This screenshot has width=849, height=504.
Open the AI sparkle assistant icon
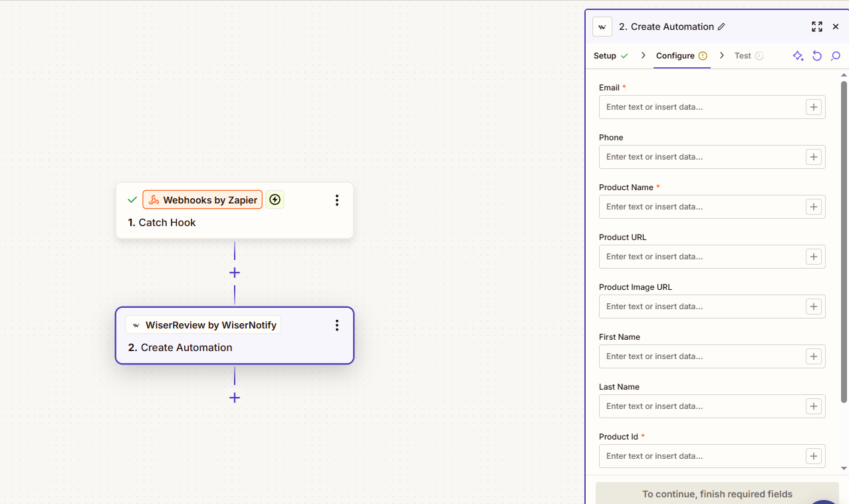pyautogui.click(x=798, y=56)
